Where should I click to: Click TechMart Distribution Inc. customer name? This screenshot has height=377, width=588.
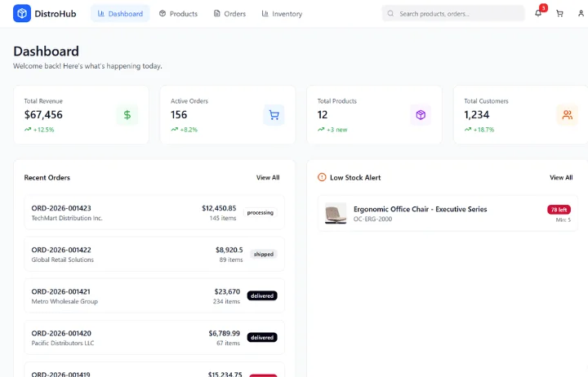(67, 218)
